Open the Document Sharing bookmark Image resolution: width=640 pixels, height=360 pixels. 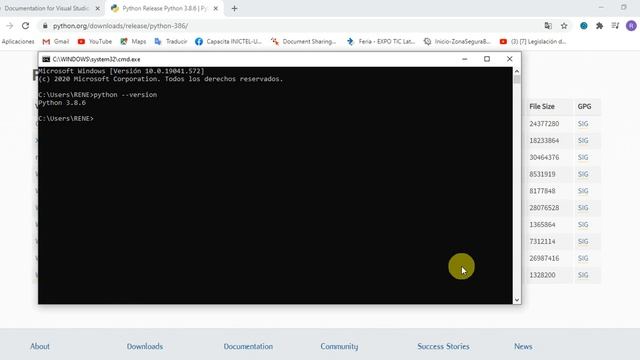(304, 42)
